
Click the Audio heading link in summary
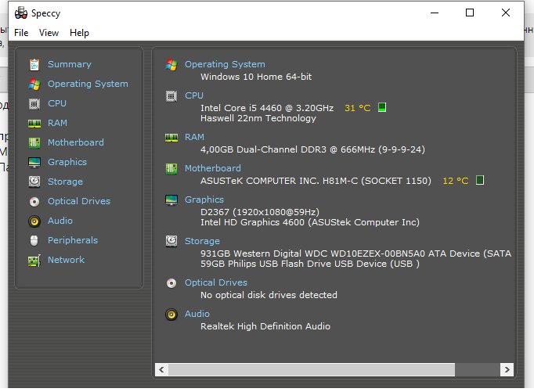click(x=197, y=314)
